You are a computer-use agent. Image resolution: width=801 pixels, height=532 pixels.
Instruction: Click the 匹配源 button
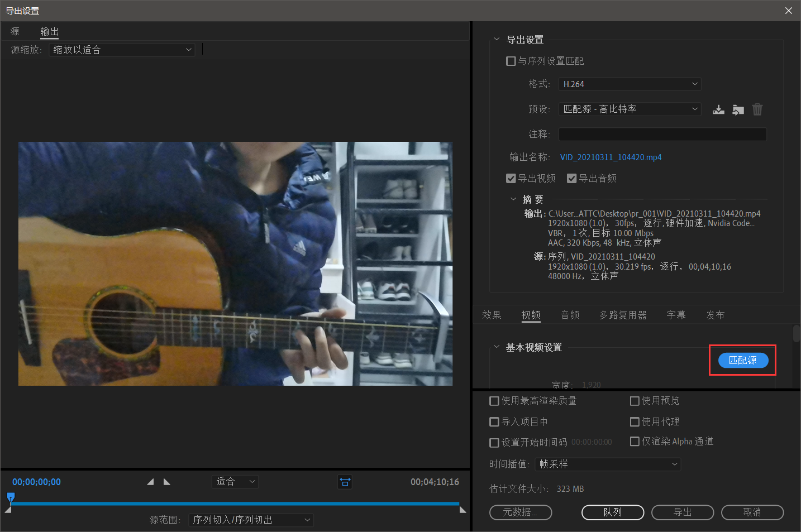[x=742, y=360]
